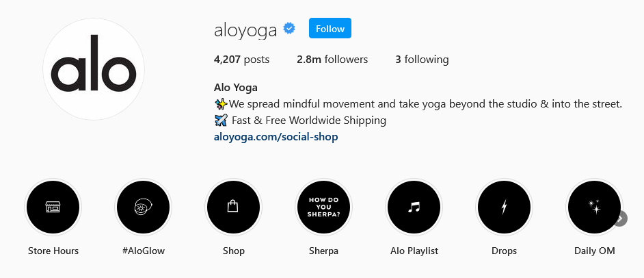Click the Drops label text

(504, 251)
